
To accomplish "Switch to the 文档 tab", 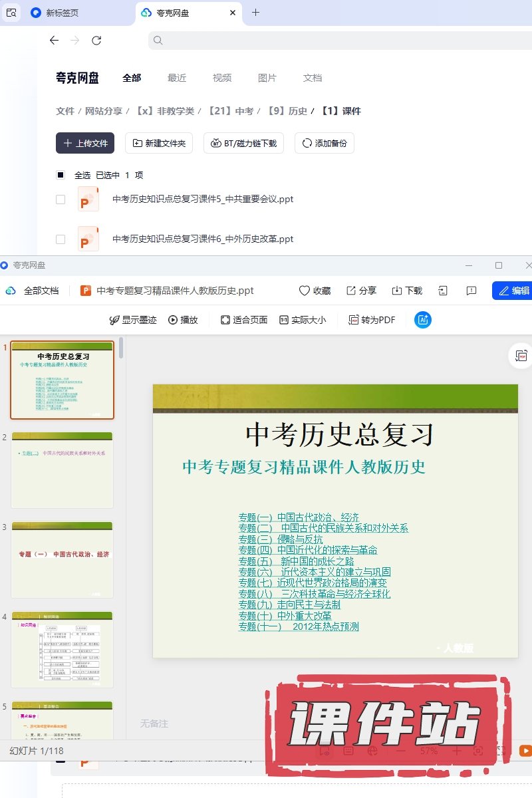I will 313,78.
